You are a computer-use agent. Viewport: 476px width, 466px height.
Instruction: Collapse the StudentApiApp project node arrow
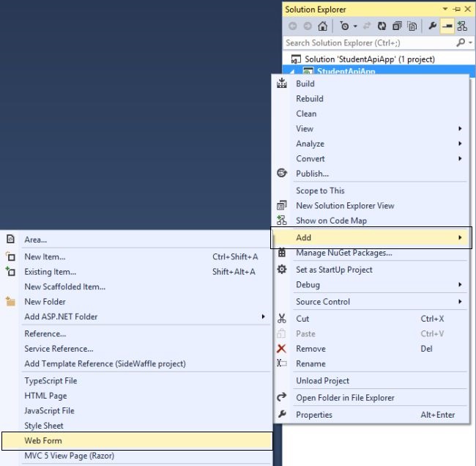[292, 72]
